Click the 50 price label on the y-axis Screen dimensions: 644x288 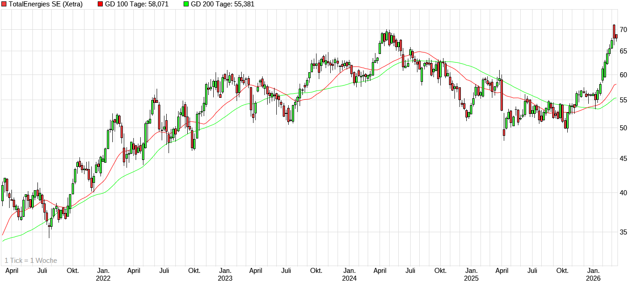pos(623,128)
